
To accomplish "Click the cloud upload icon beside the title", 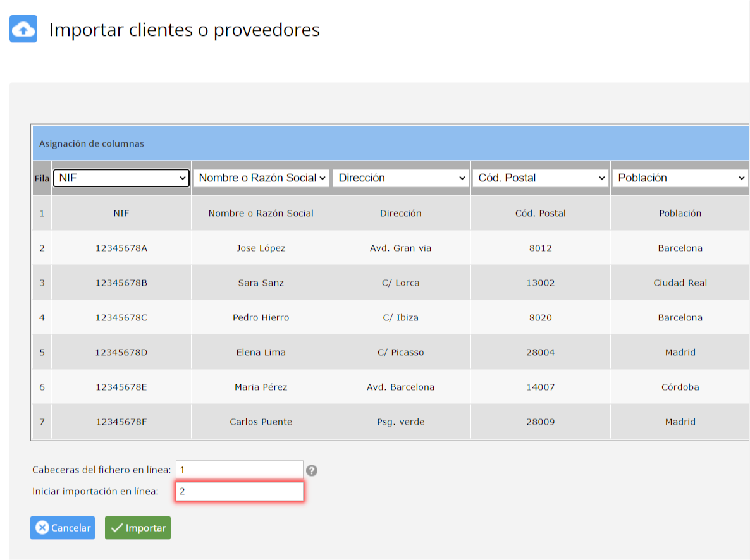I will 23,29.
